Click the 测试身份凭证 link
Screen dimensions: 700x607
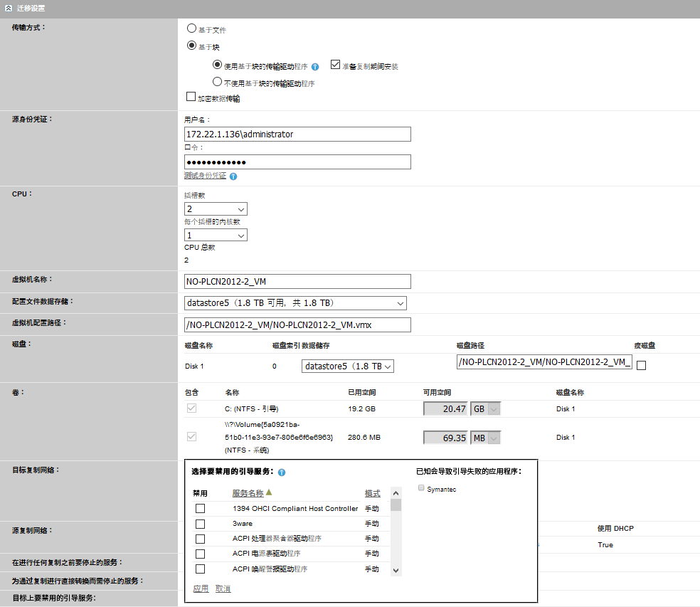click(205, 176)
